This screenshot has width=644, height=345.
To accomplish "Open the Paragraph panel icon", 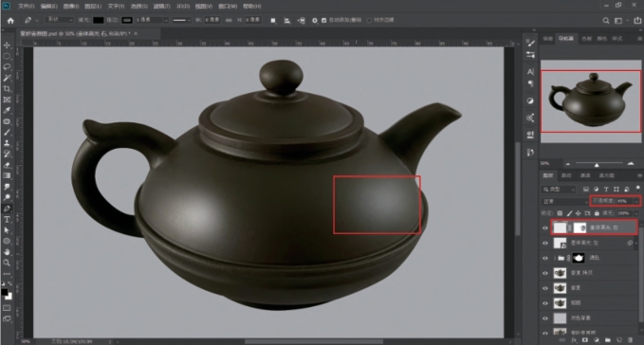I will [530, 83].
